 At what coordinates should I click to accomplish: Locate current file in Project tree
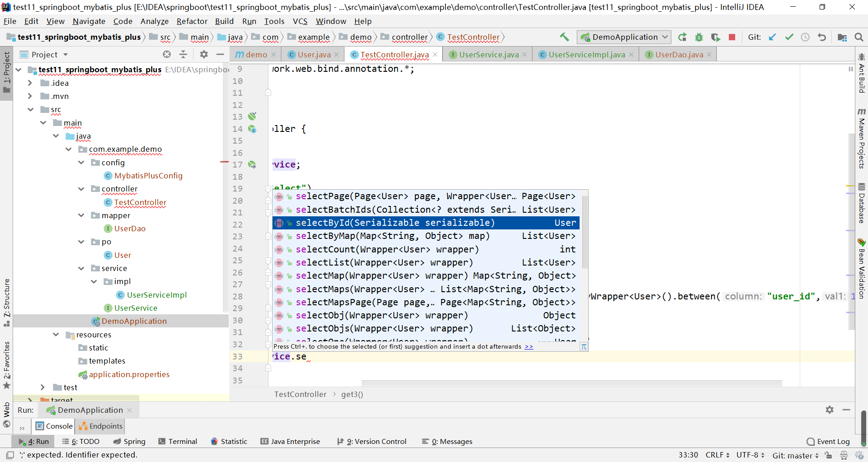167,54
